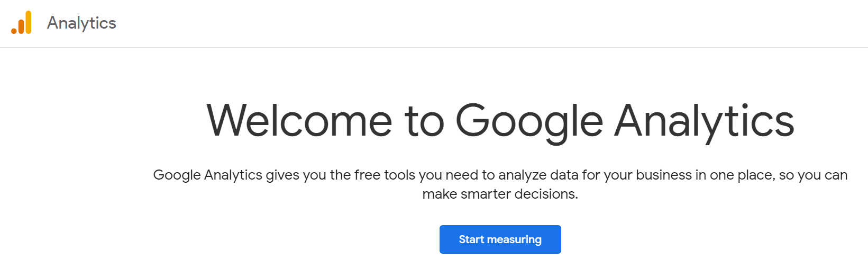Click the middle orange bar in the logo
Screen dimensions: 868x267
click(x=21, y=26)
